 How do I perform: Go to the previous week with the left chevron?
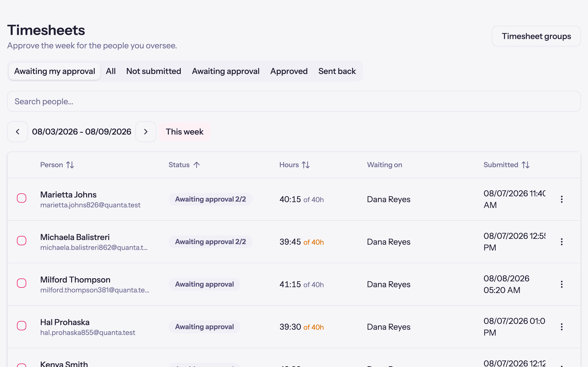click(17, 132)
